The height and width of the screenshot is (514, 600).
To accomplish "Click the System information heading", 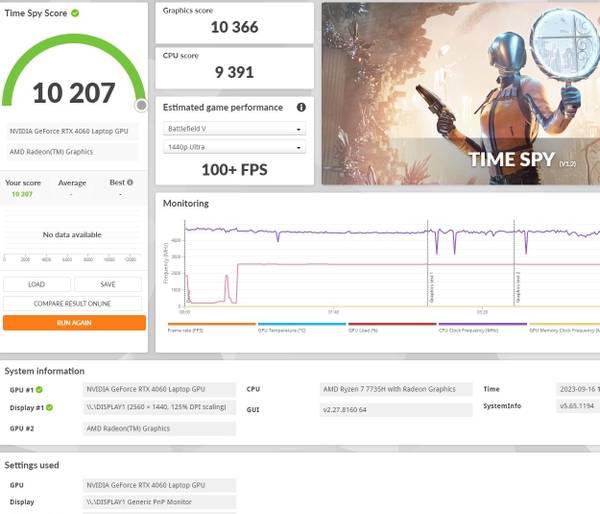I will pos(44,371).
